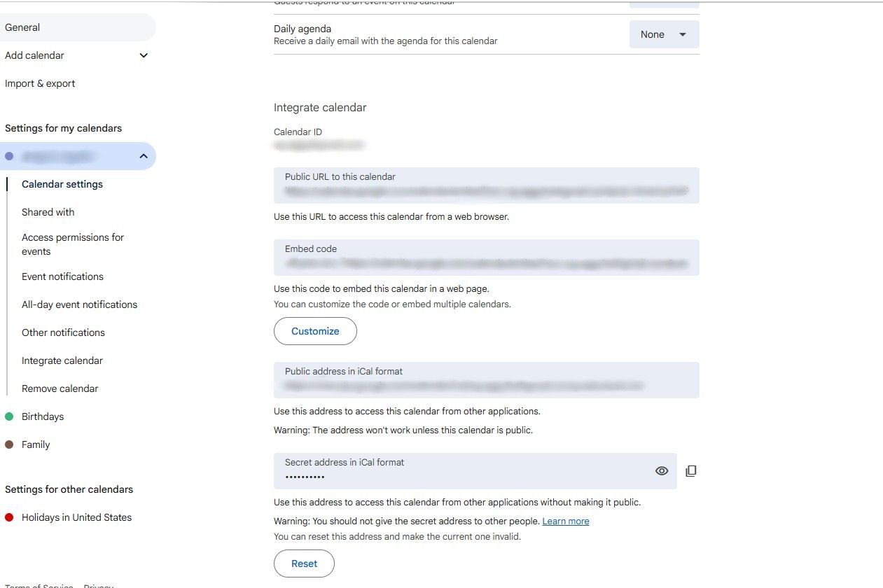Screen dimensions: 883x588
Task: Collapse the selected personal calendar settings
Action: pos(144,156)
